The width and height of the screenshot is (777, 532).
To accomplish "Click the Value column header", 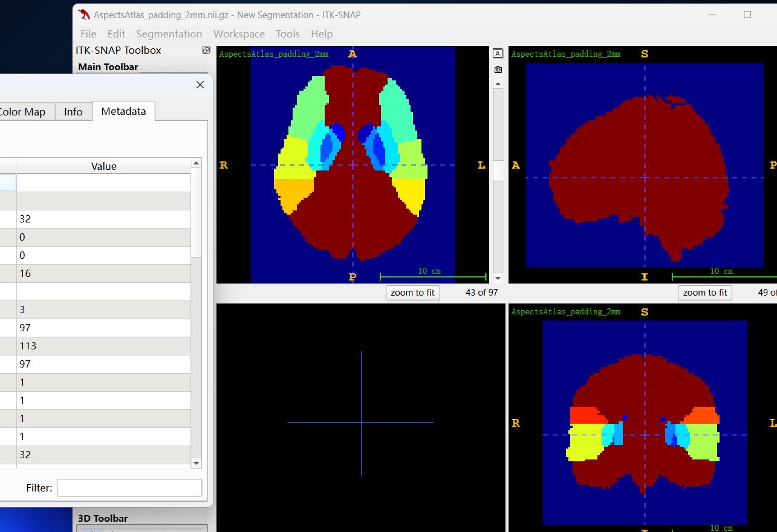I will 103,166.
